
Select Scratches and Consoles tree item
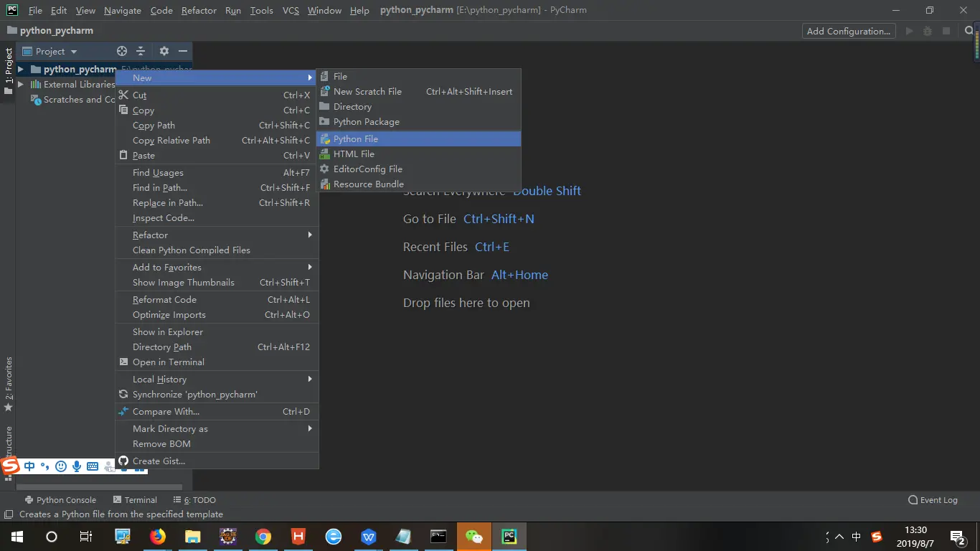(x=74, y=100)
